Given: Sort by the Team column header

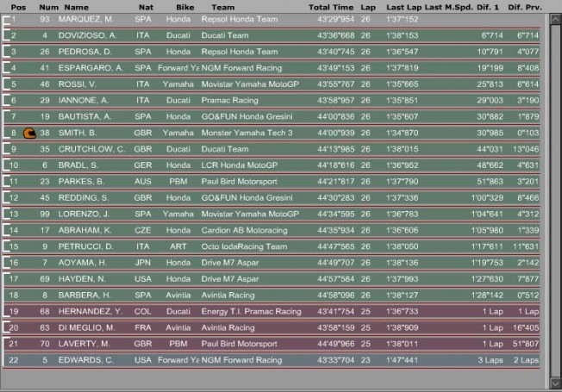Looking at the screenshot, I should coord(223,7).
